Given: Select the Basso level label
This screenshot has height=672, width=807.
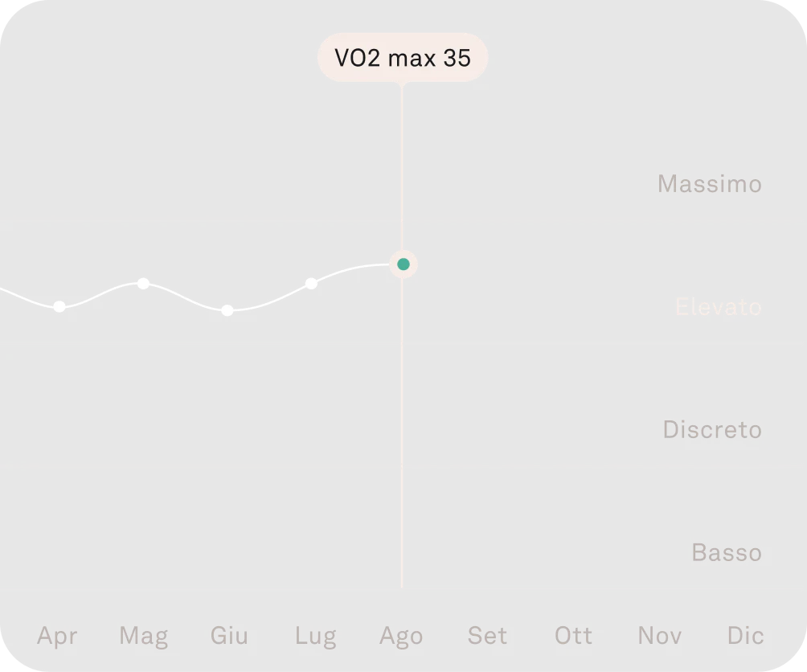Looking at the screenshot, I should point(726,552).
